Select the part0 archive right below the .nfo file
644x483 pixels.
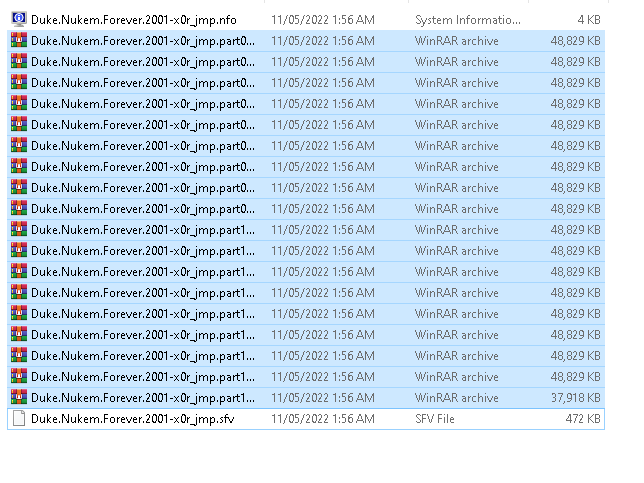click(x=143, y=41)
